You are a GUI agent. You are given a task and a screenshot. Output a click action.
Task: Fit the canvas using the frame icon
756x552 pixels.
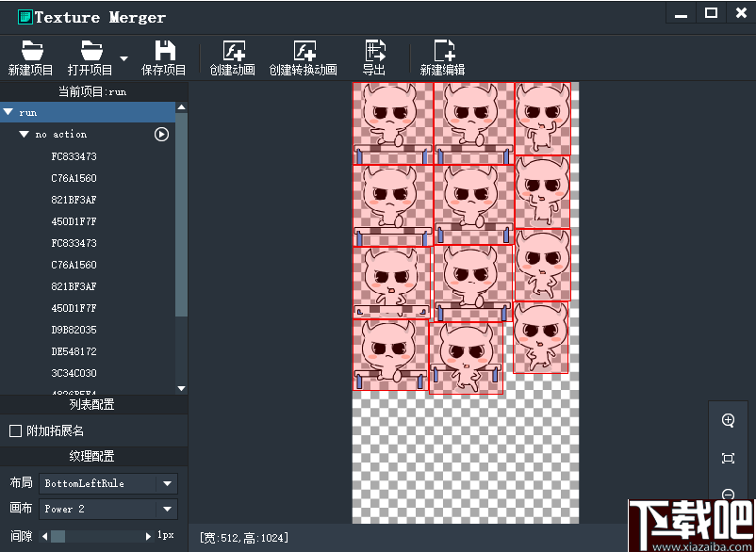727,458
